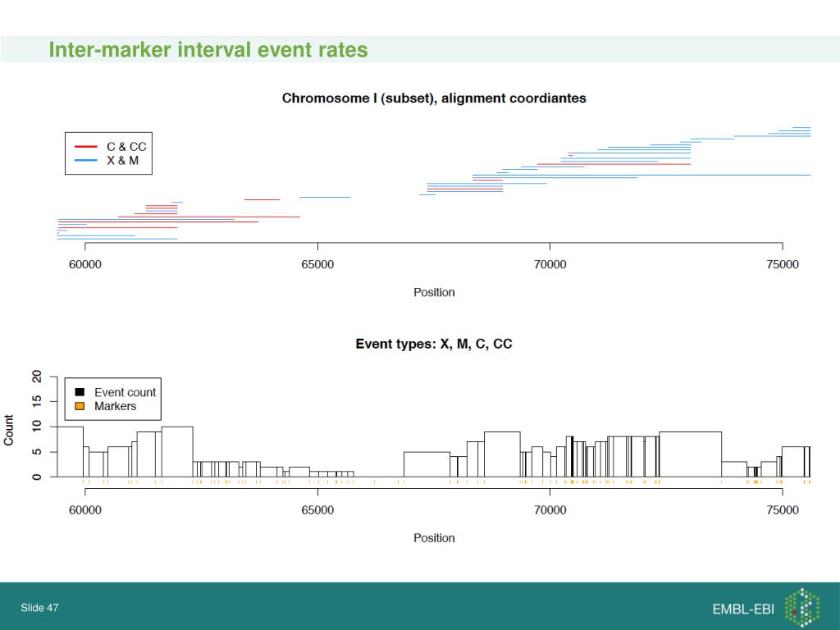Click the '5' value on the Count axis

tap(36, 452)
